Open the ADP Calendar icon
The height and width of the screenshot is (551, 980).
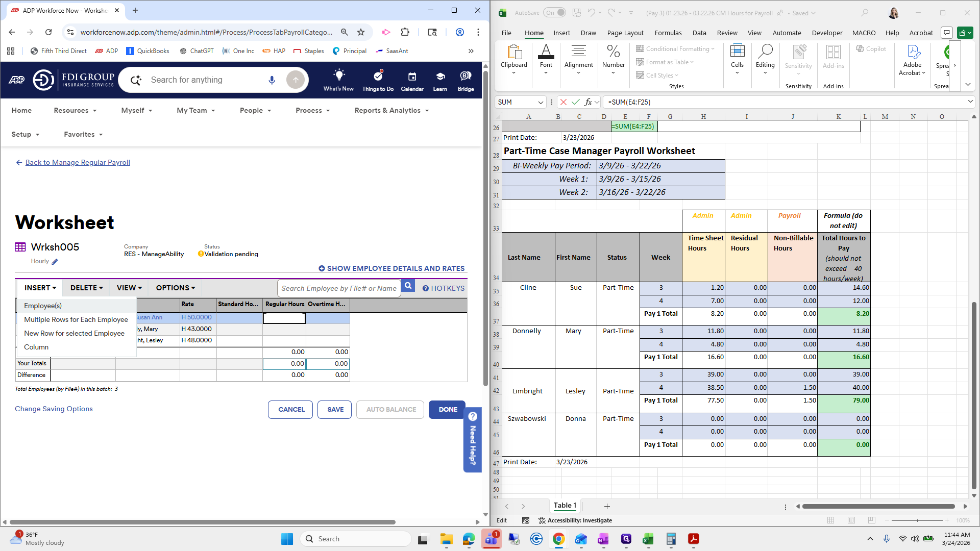click(x=412, y=77)
